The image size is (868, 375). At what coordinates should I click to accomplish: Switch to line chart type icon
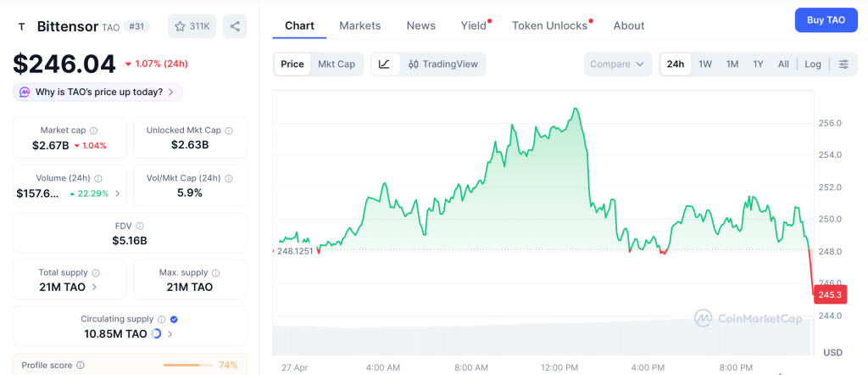click(384, 64)
